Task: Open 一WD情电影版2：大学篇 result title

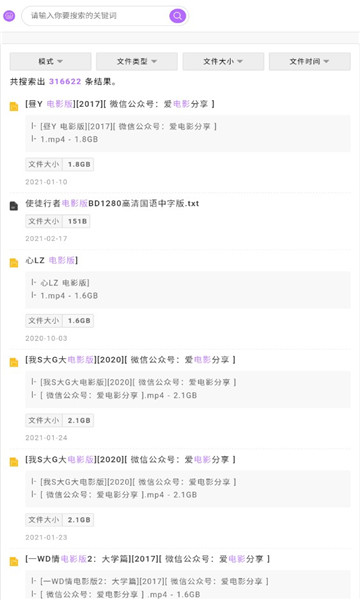Action: point(148,559)
